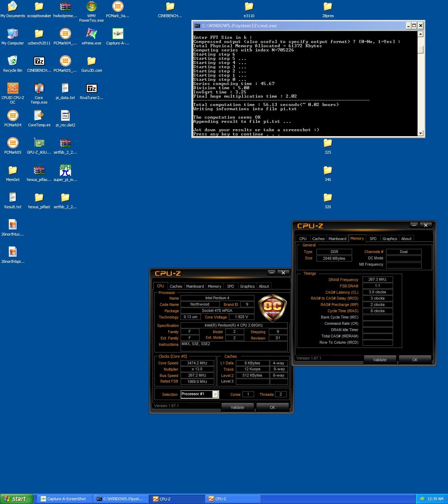
Task: Open Graphics tab in CPU window
Action: coord(247,286)
